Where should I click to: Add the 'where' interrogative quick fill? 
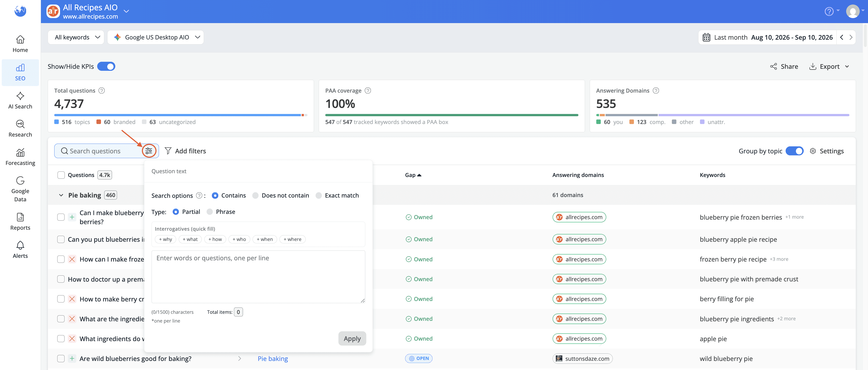click(x=293, y=239)
